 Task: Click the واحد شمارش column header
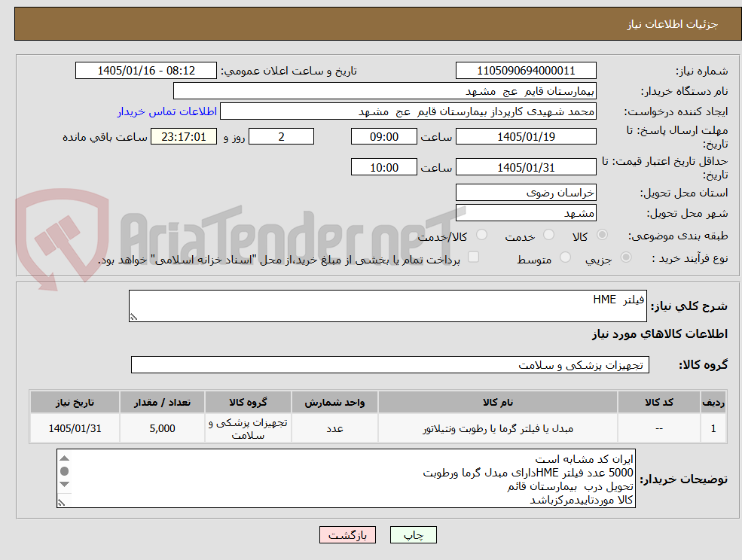(x=334, y=402)
